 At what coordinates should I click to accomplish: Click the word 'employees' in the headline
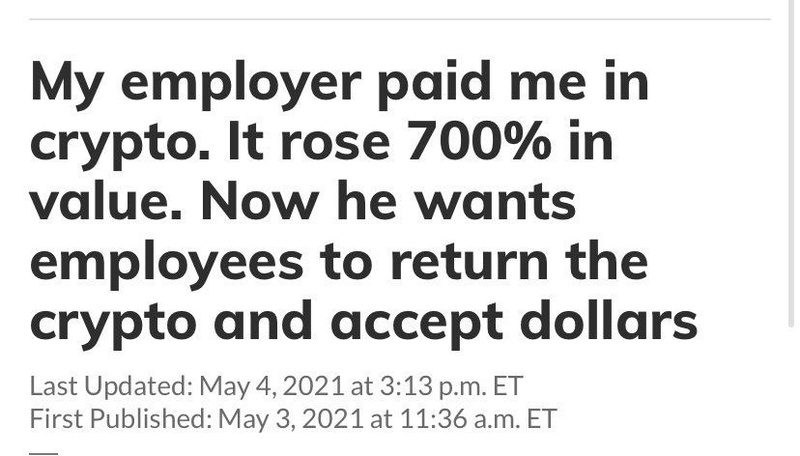click(167, 262)
